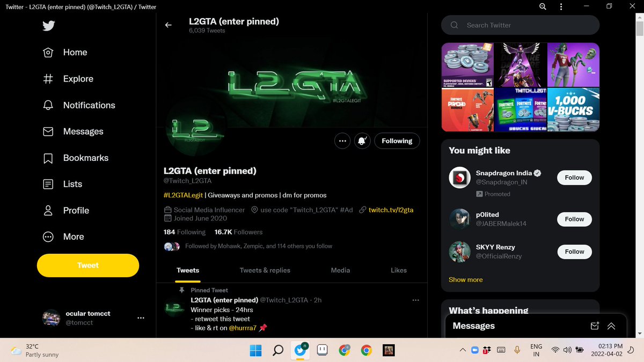The width and height of the screenshot is (644, 362).
Task: Open Bookmarks from the sidebar
Action: click(x=75, y=158)
